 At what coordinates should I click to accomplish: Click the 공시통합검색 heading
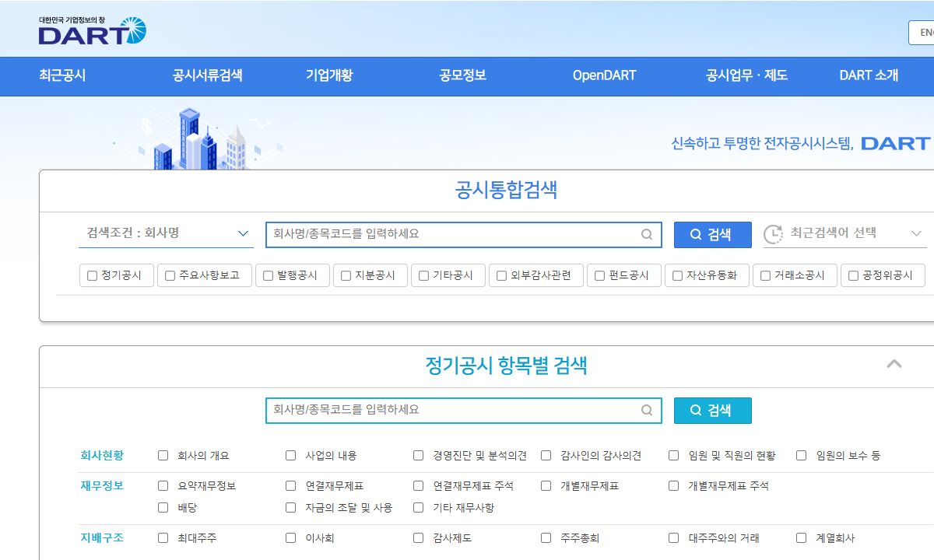point(506,190)
